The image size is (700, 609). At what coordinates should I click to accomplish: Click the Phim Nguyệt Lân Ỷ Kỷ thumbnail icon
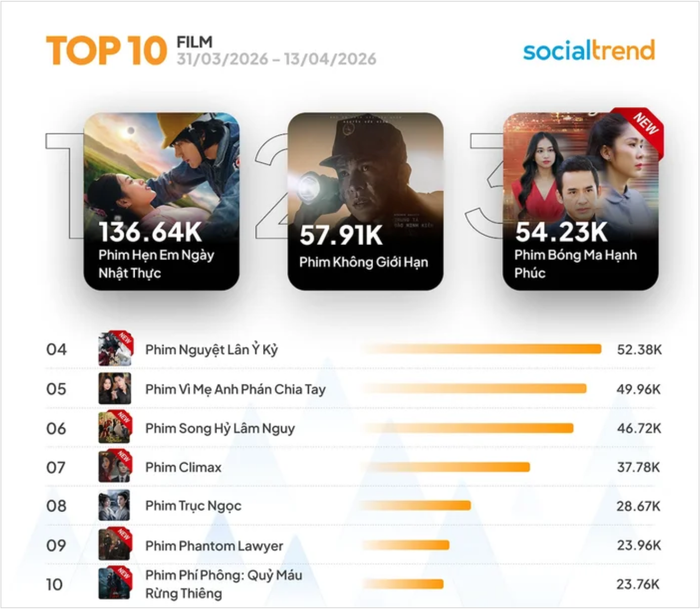point(115,349)
